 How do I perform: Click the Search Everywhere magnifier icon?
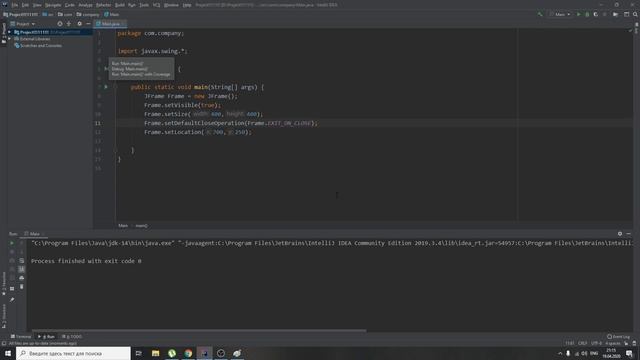(x=635, y=14)
